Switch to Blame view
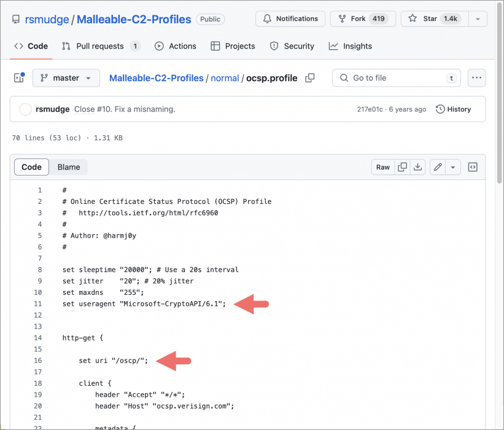The image size is (504, 430). click(x=69, y=167)
